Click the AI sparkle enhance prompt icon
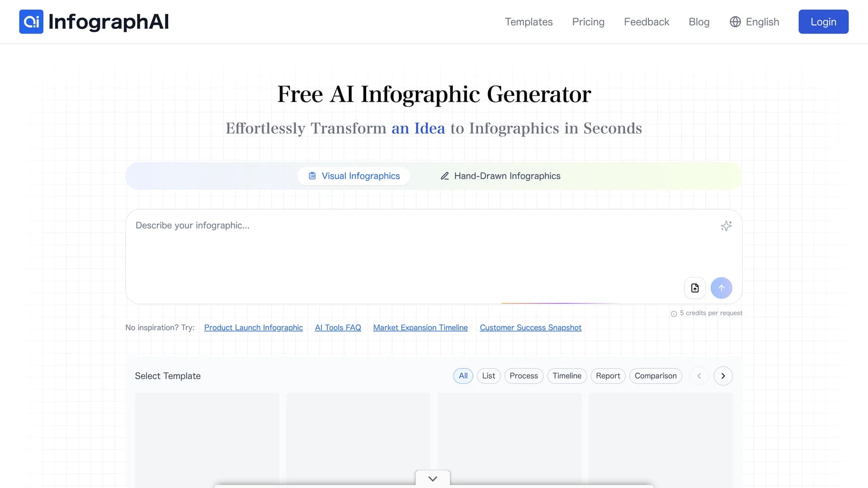The height and width of the screenshot is (488, 868). point(726,226)
